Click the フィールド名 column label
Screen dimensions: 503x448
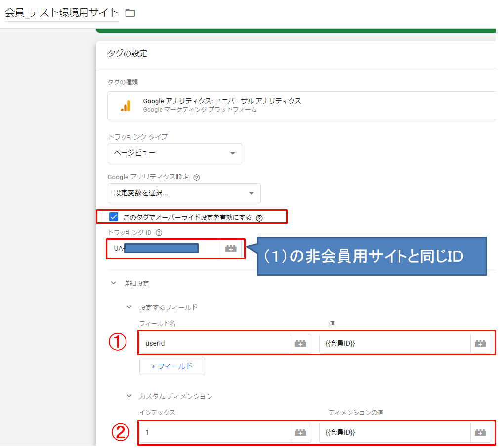pyautogui.click(x=157, y=324)
